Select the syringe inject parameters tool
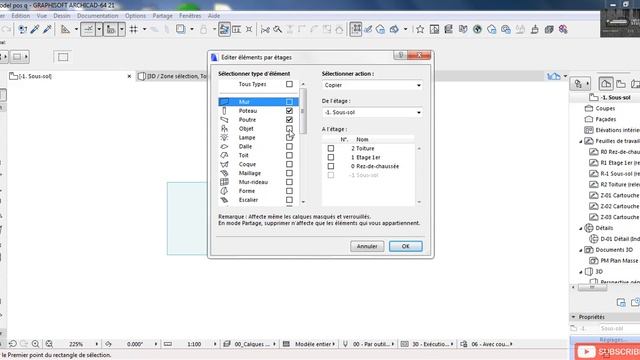Screen dimensions: 640x360 click(x=47, y=29)
